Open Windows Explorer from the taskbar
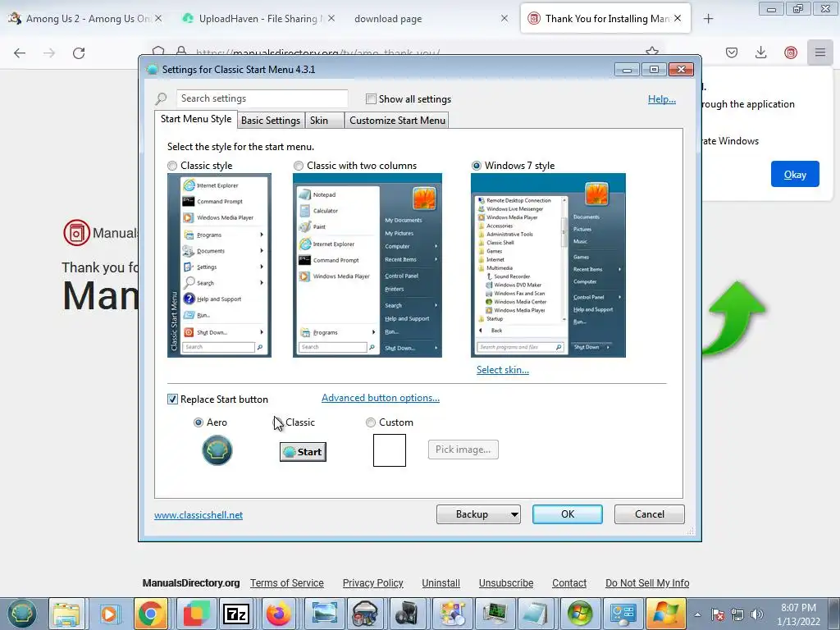The image size is (840, 630). click(x=66, y=614)
